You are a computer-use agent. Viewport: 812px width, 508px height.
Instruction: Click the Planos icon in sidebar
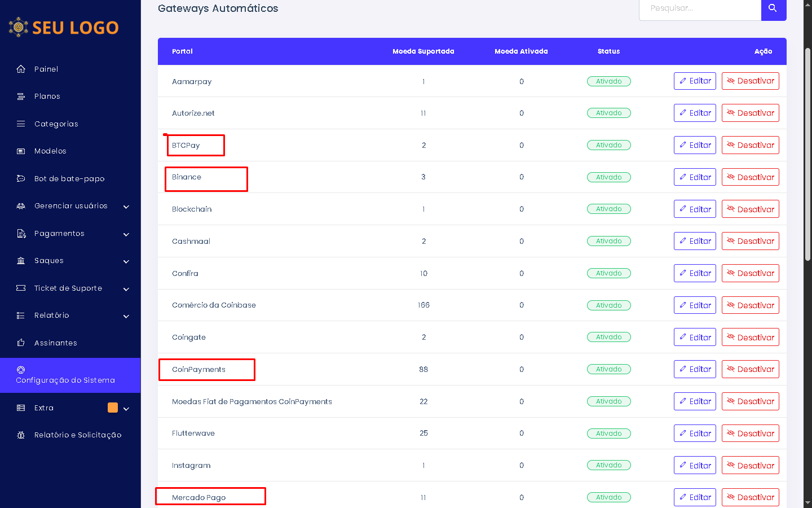tap(21, 97)
